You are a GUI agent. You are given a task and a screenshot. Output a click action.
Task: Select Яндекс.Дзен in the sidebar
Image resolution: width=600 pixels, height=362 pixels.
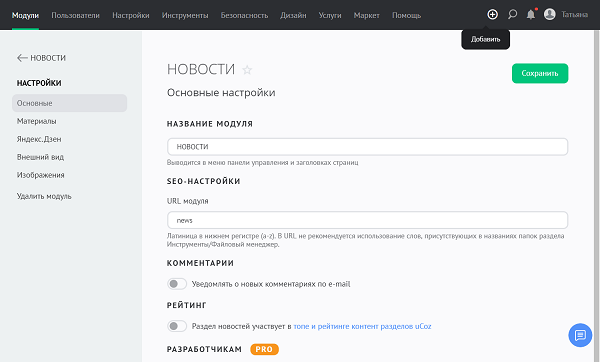click(x=39, y=139)
